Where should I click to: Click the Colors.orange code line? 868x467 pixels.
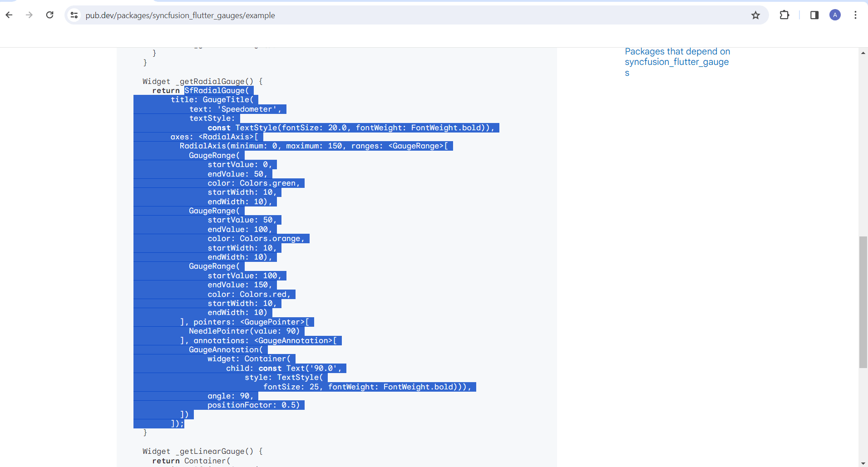click(x=256, y=239)
